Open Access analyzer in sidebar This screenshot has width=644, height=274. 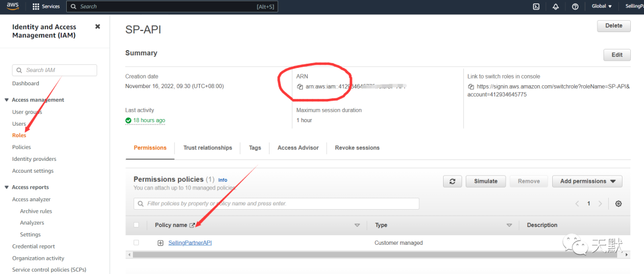[32, 200]
